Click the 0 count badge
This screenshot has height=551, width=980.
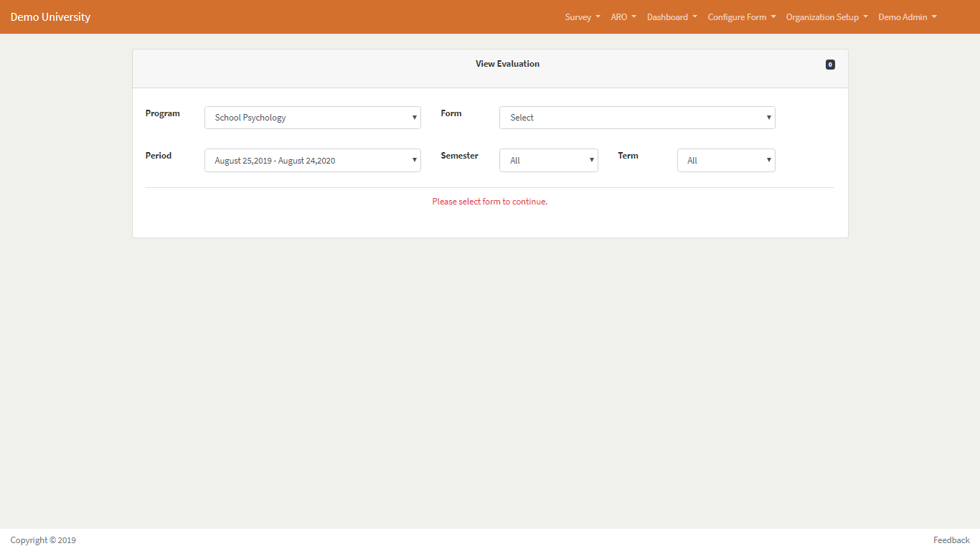pos(830,65)
